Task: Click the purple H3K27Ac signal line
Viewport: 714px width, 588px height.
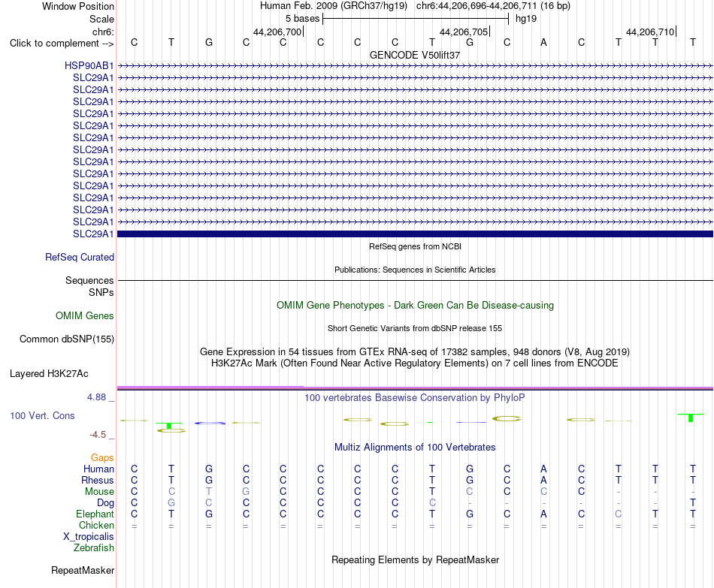Action: tap(415, 387)
